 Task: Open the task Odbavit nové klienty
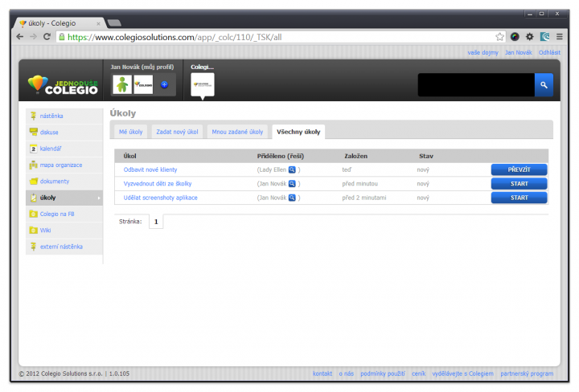[150, 169]
